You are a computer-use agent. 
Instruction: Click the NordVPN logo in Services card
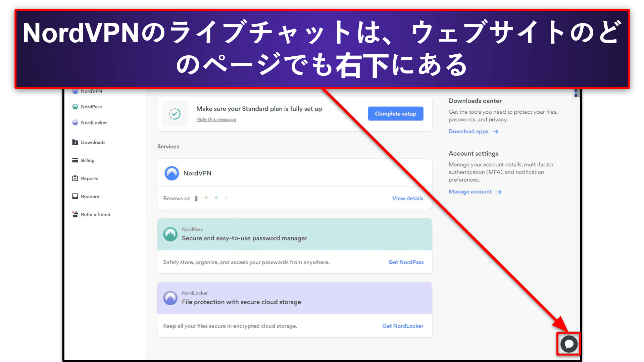171,173
